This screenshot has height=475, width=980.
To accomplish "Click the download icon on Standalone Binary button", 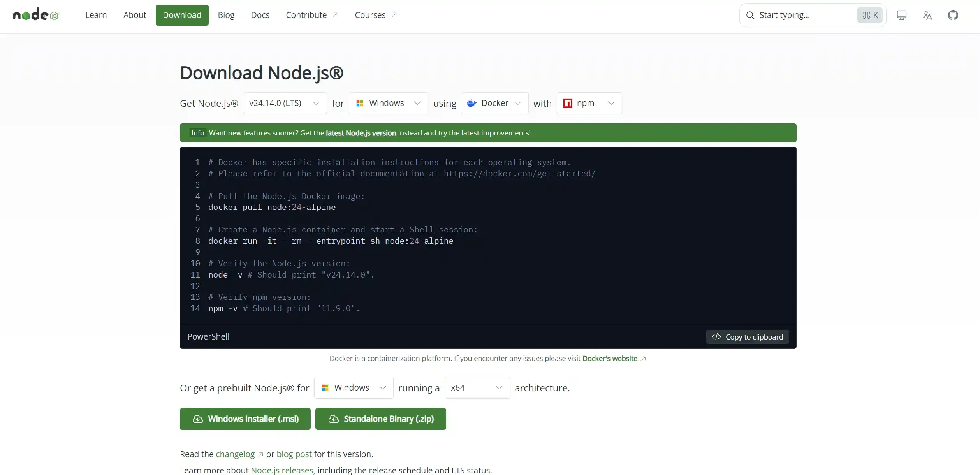I will pos(334,419).
